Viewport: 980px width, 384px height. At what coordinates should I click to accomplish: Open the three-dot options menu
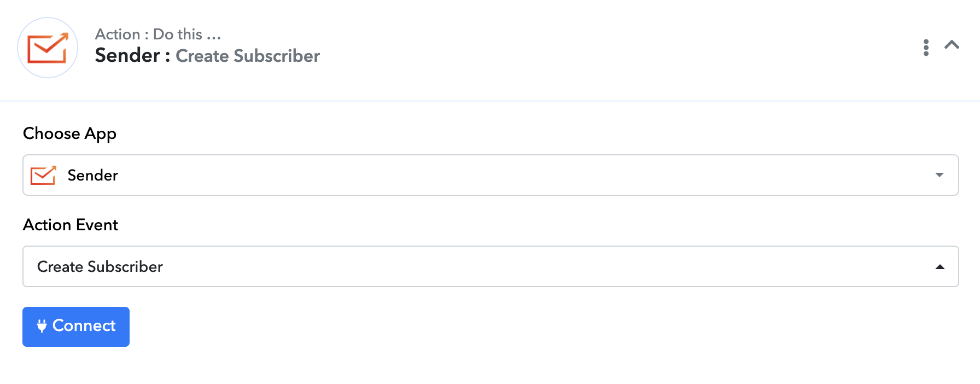point(926,48)
